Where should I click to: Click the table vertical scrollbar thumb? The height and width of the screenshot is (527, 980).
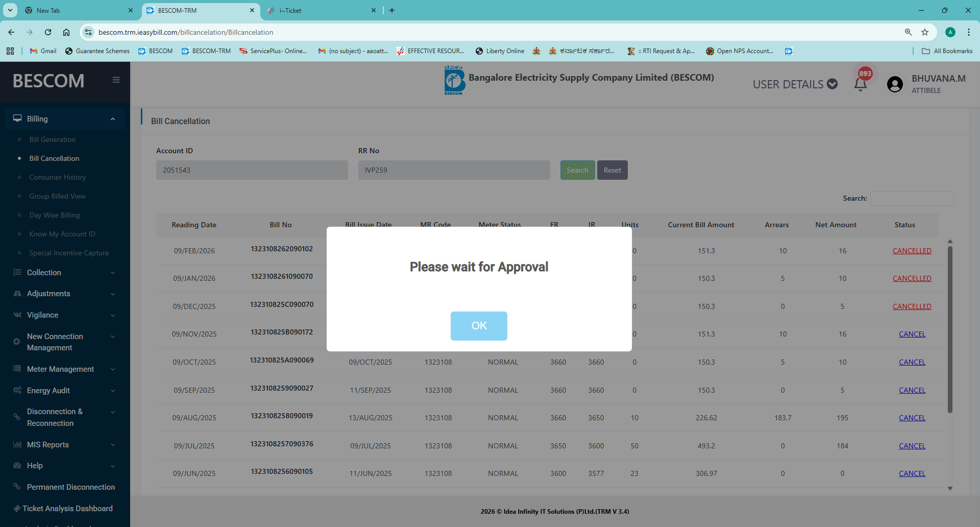[x=950, y=329]
